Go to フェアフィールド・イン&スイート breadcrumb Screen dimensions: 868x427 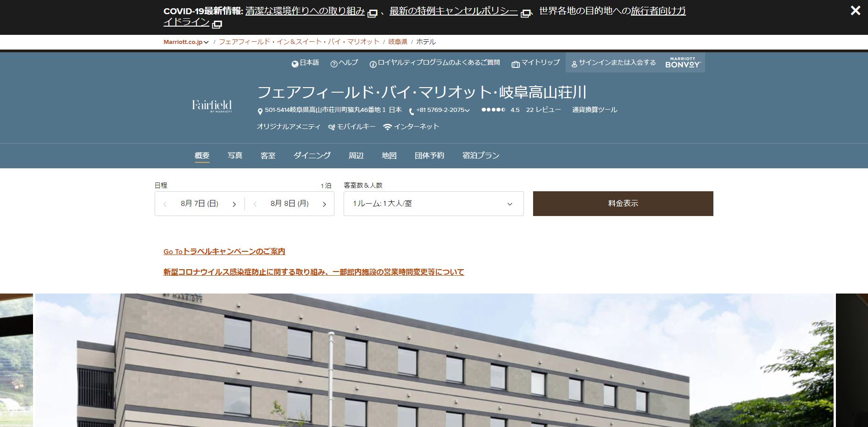point(299,42)
